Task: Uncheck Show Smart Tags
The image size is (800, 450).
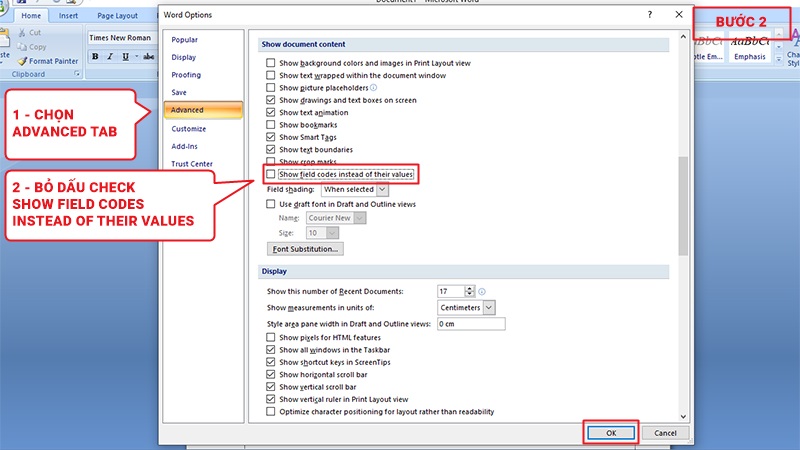Action: click(x=270, y=137)
